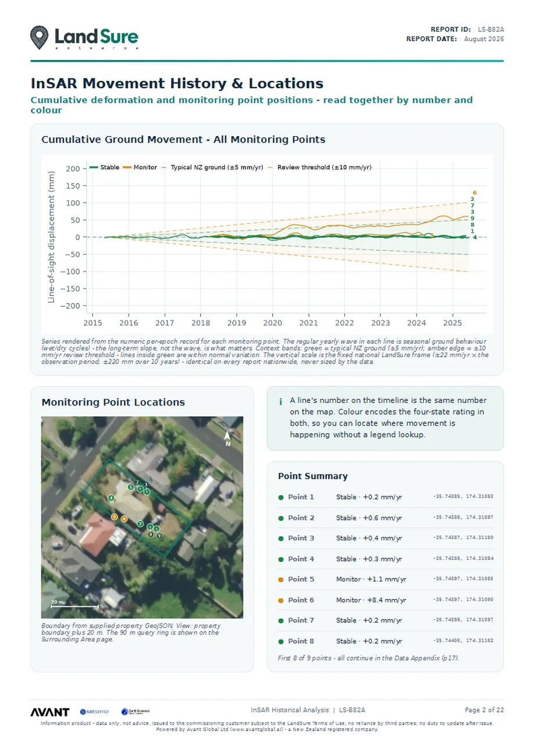
Task: Click 'Cumulative Ground Movement' chart title
Action: 183,140
